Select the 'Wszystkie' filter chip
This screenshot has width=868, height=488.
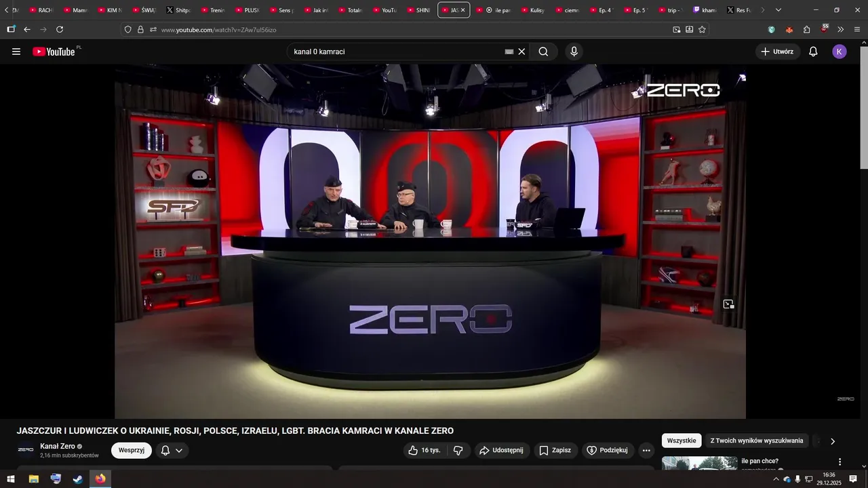coord(682,441)
